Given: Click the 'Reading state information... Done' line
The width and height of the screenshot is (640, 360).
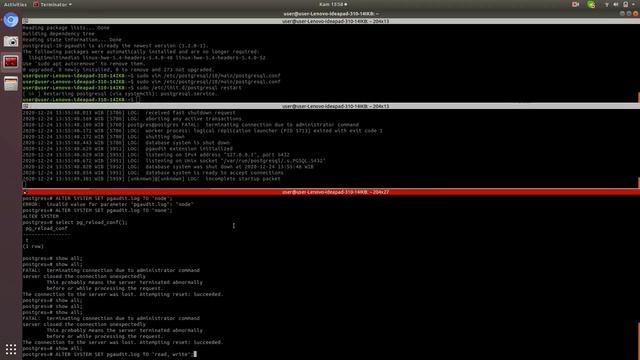Looking at the screenshot, I should pos(72,40).
